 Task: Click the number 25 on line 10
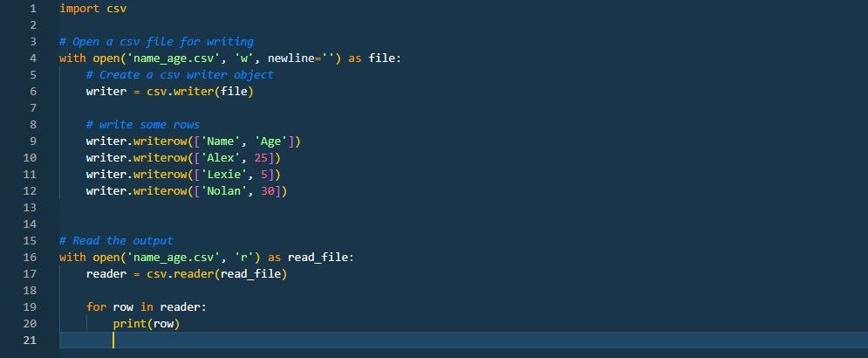pyautogui.click(x=262, y=158)
